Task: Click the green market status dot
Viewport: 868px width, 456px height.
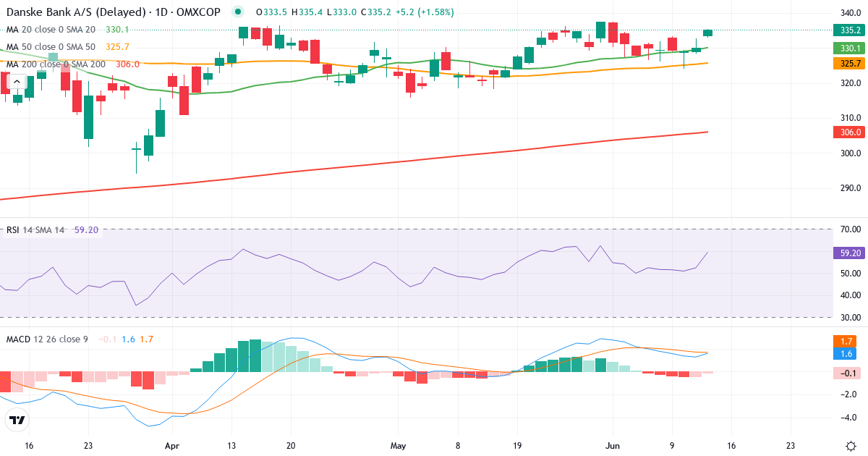Action: click(238, 12)
